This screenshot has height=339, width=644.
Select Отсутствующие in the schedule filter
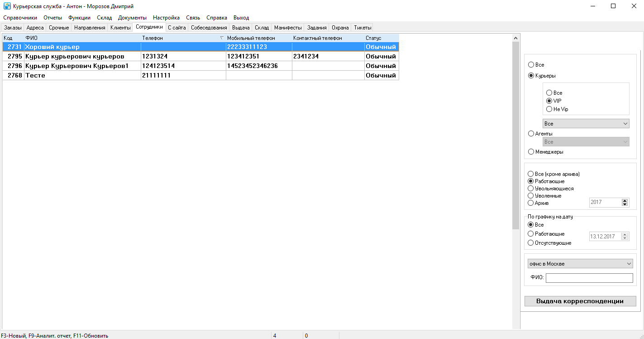coord(531,243)
